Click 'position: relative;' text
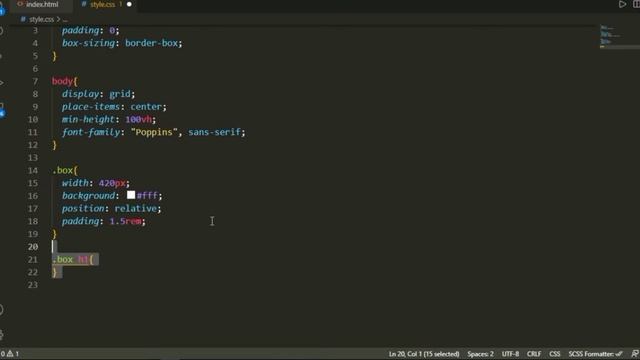The height and width of the screenshot is (360, 640). click(x=111, y=208)
